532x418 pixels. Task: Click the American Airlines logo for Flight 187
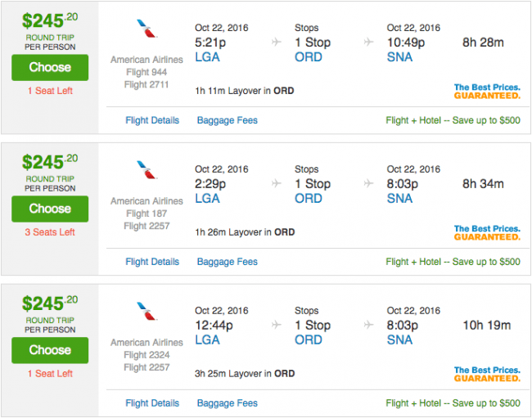(147, 170)
